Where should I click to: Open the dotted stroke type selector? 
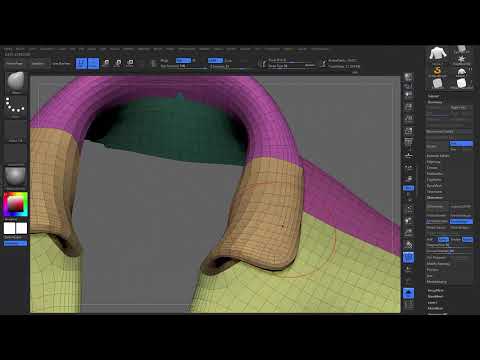(x=16, y=107)
